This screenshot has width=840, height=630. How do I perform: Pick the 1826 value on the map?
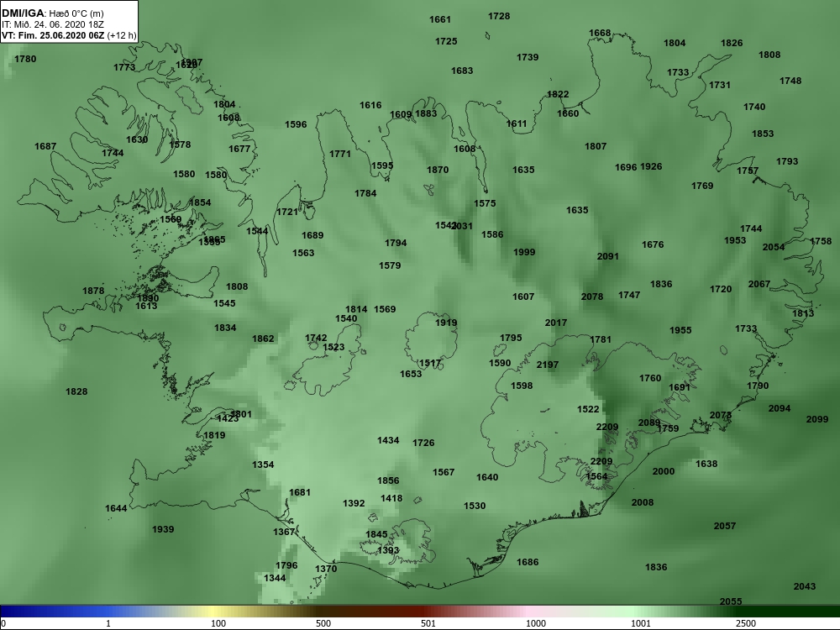(732, 44)
